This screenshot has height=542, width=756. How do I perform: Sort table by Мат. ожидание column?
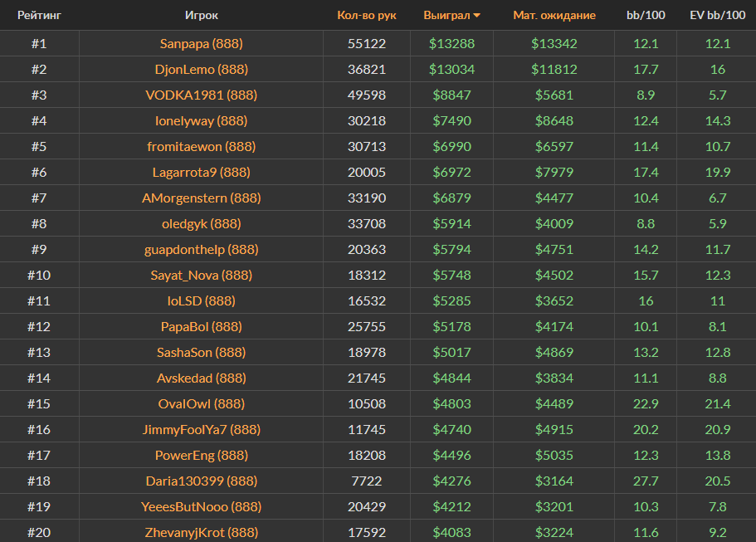554,15
